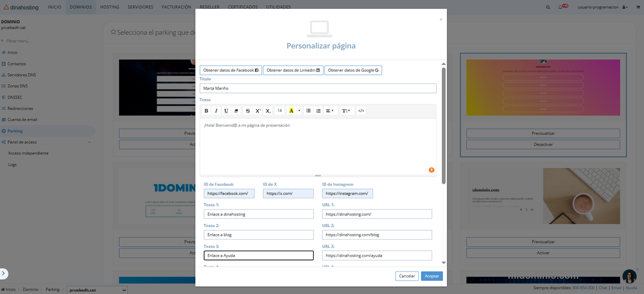This screenshot has height=294, width=644.
Task: Open the pruebadh.cat domain selector
Action: 97,290
